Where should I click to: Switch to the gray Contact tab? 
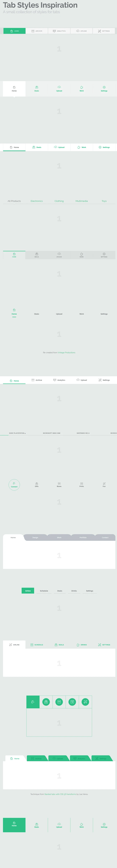105,538
